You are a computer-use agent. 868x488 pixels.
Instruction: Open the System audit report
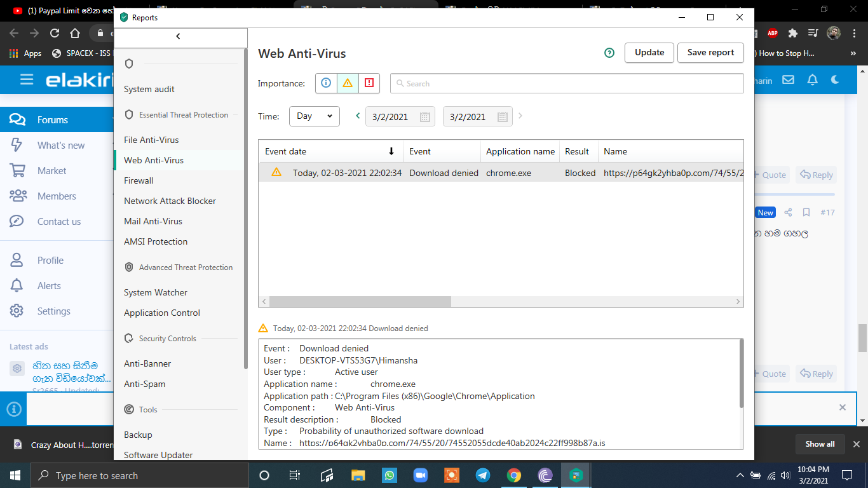[x=149, y=89]
